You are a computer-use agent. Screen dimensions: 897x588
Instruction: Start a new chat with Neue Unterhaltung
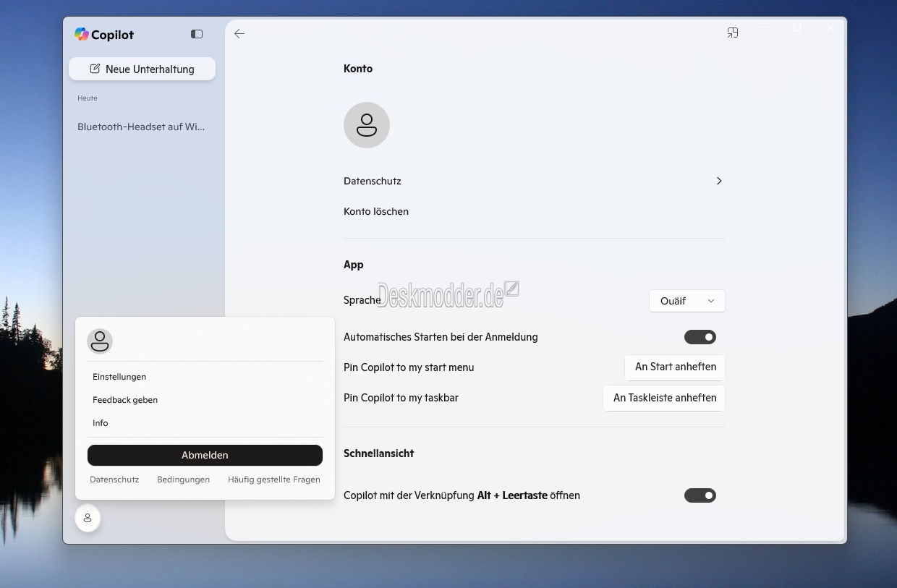coord(142,69)
